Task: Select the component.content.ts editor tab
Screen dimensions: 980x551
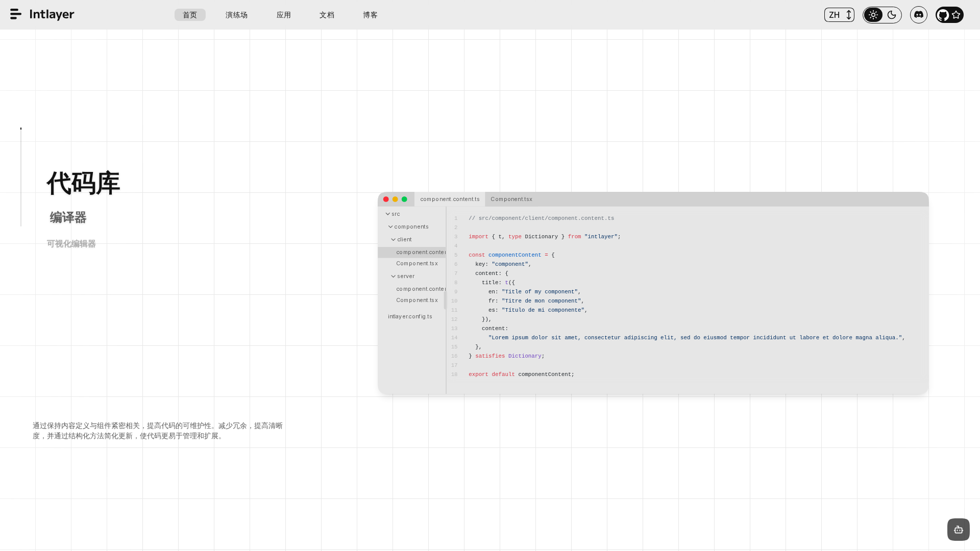Action: click(x=450, y=199)
